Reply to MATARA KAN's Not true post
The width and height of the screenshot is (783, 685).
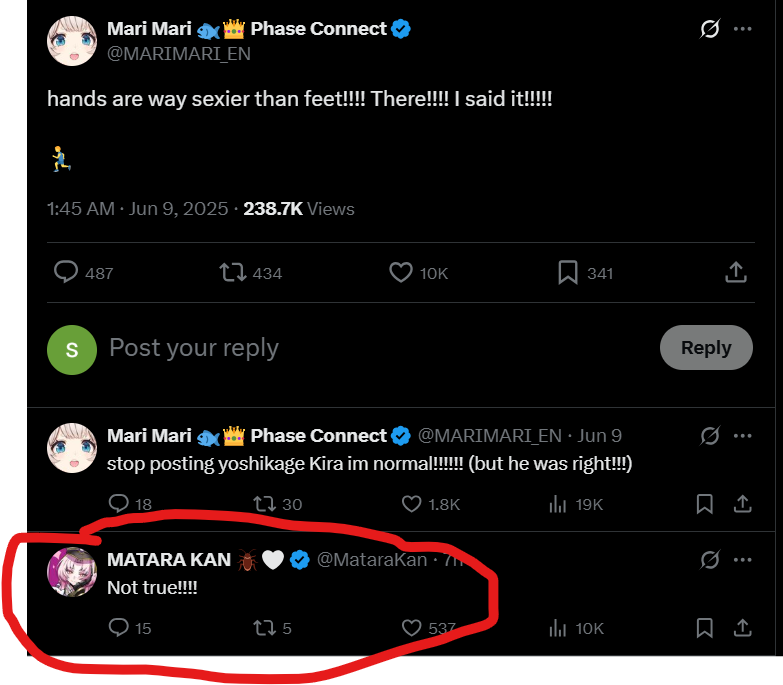point(118,628)
